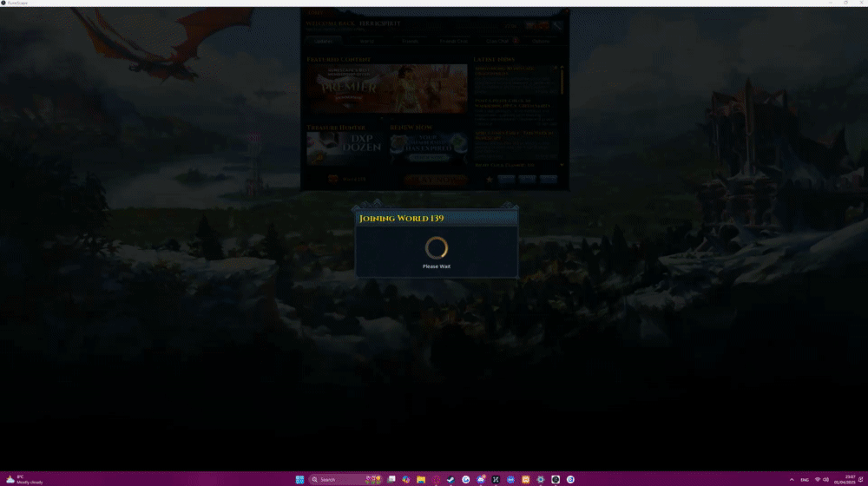Launch Steam from the taskbar
Screen dimensions: 868x486
[450, 479]
